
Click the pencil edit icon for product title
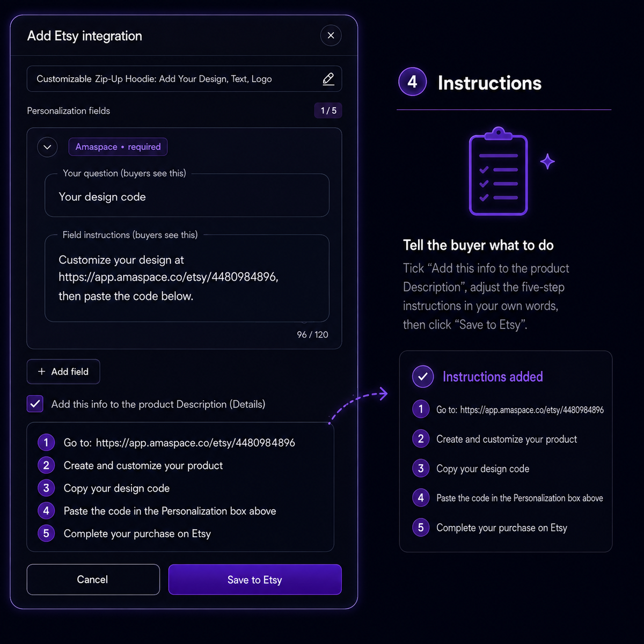tap(328, 79)
